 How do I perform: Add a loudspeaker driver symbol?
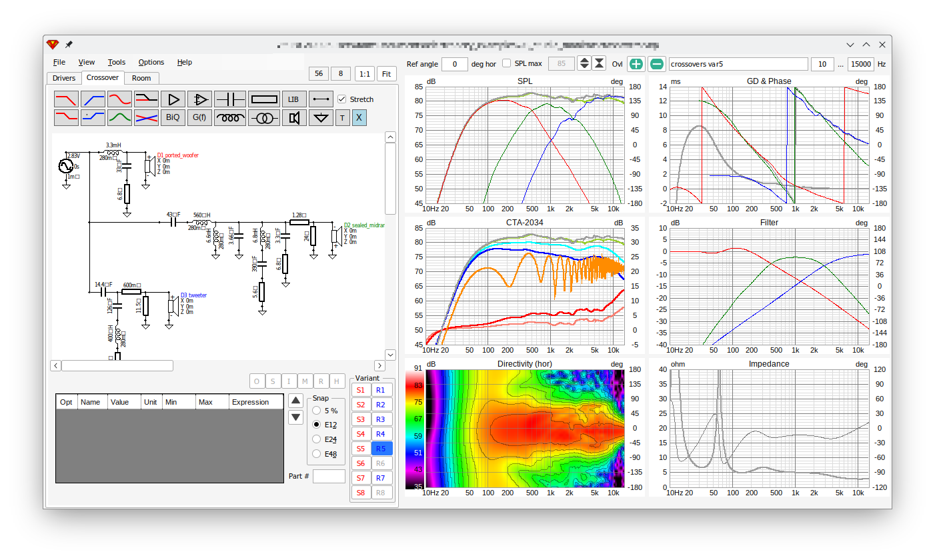(293, 118)
